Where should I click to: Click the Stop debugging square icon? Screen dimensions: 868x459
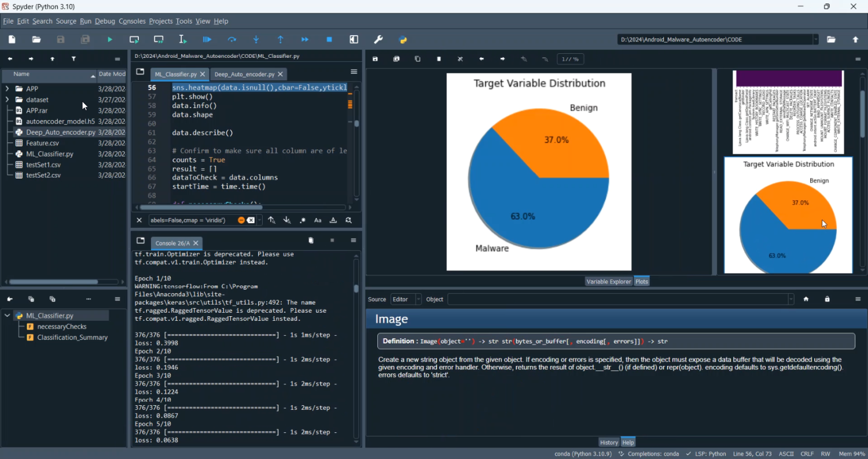pyautogui.click(x=329, y=39)
